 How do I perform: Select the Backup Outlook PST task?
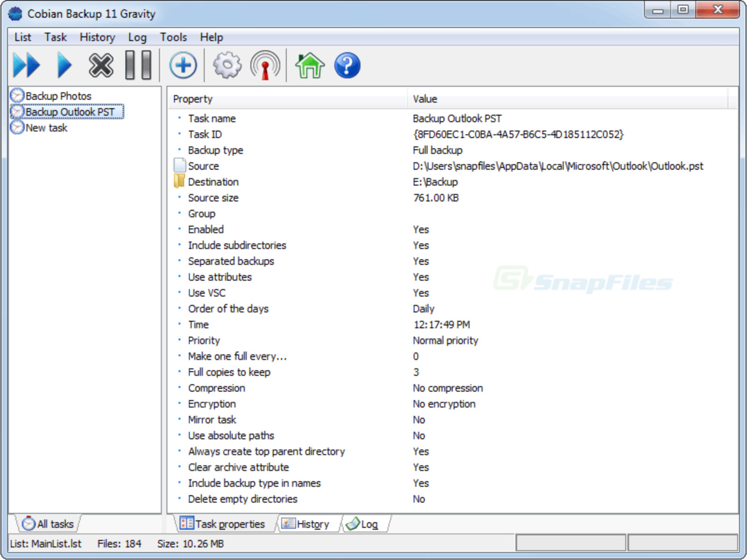[70, 111]
